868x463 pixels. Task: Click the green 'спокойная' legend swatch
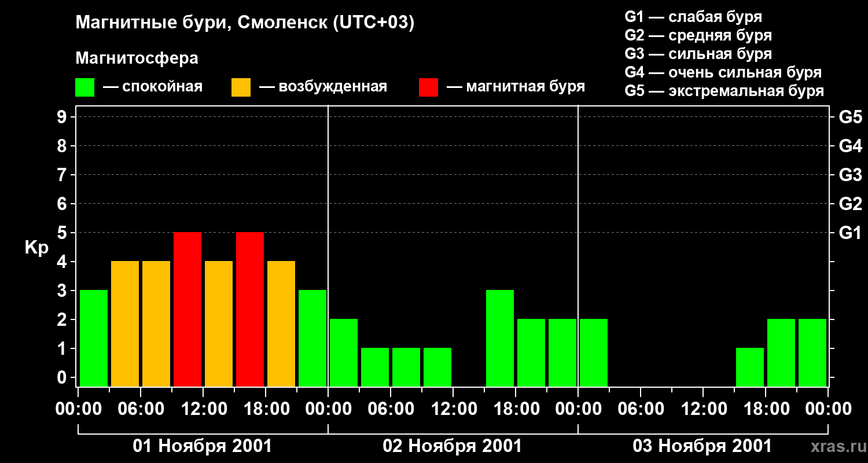click(x=84, y=87)
